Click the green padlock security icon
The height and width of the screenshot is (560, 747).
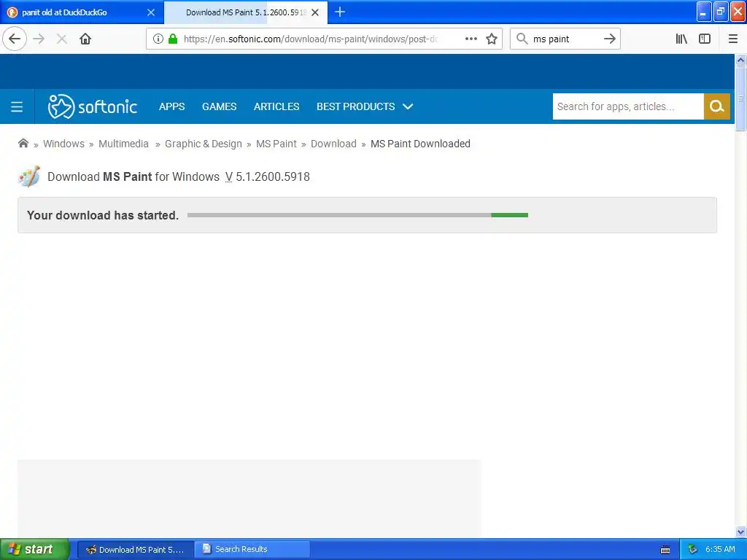tap(173, 39)
